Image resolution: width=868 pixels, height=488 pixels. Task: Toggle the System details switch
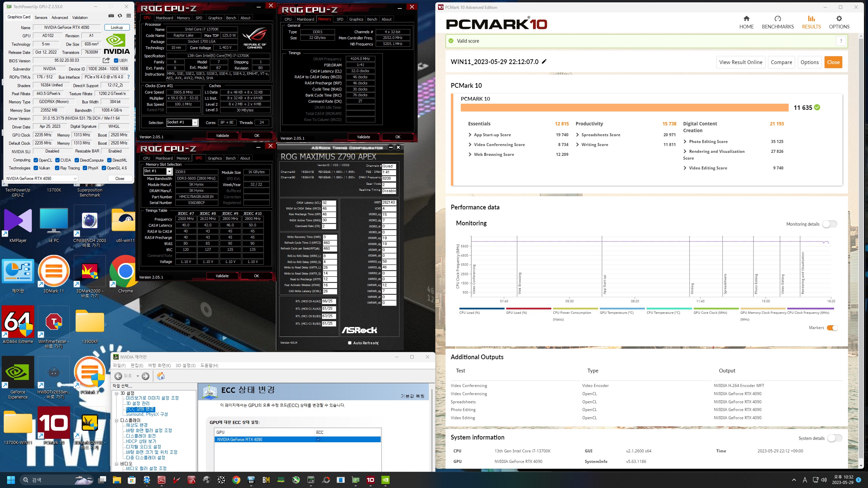[834, 438]
